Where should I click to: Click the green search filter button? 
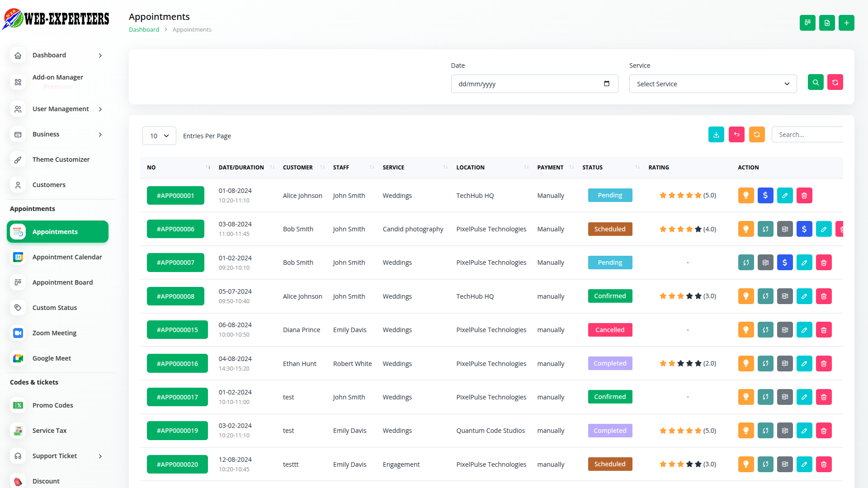tap(816, 82)
